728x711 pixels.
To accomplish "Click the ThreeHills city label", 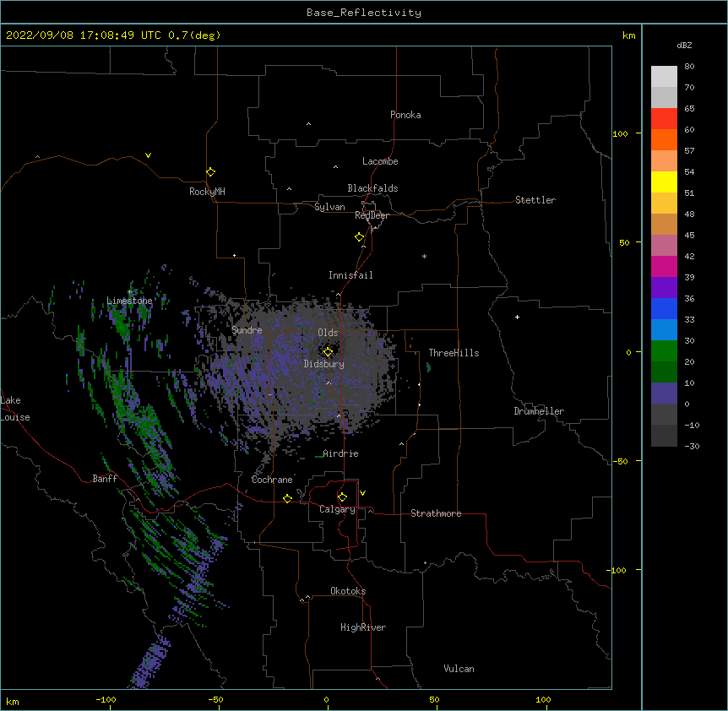I will pos(454,353).
